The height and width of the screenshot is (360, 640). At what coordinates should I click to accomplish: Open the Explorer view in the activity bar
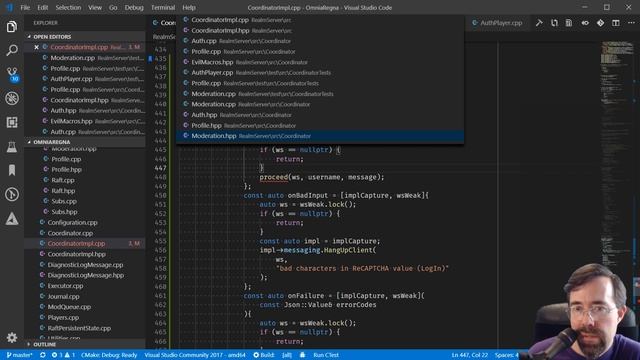pyautogui.click(x=12, y=27)
